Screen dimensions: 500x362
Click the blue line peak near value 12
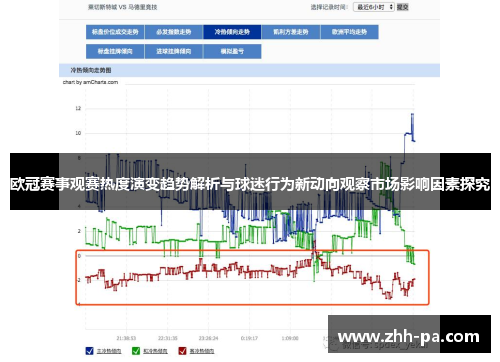point(413,114)
